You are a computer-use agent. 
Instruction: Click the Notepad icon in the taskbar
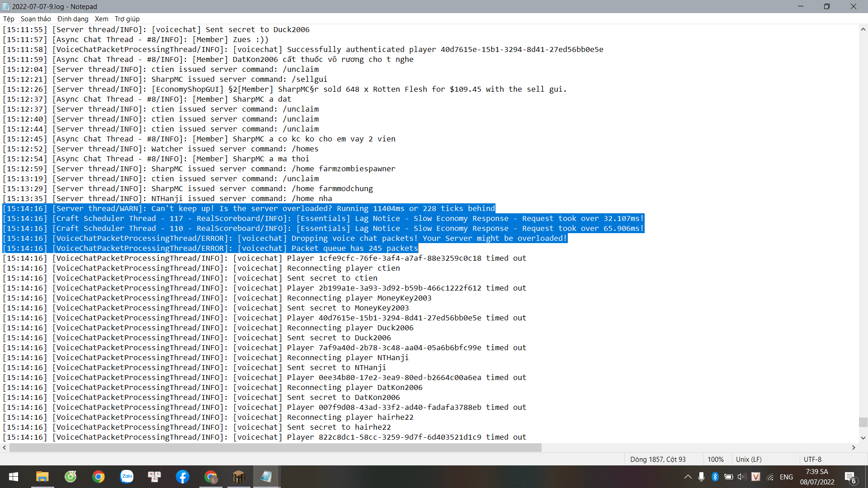click(x=266, y=477)
